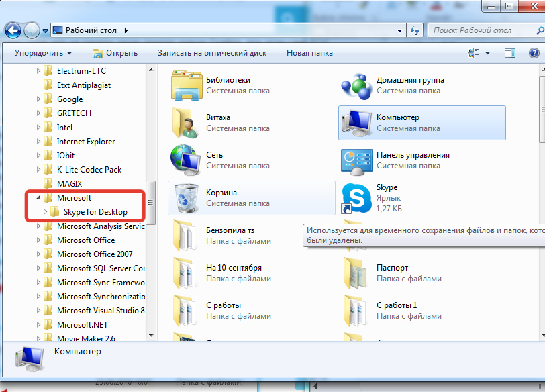The image size is (545, 392).
Task: Collapse the Microsoft tree folder
Action: (x=38, y=198)
